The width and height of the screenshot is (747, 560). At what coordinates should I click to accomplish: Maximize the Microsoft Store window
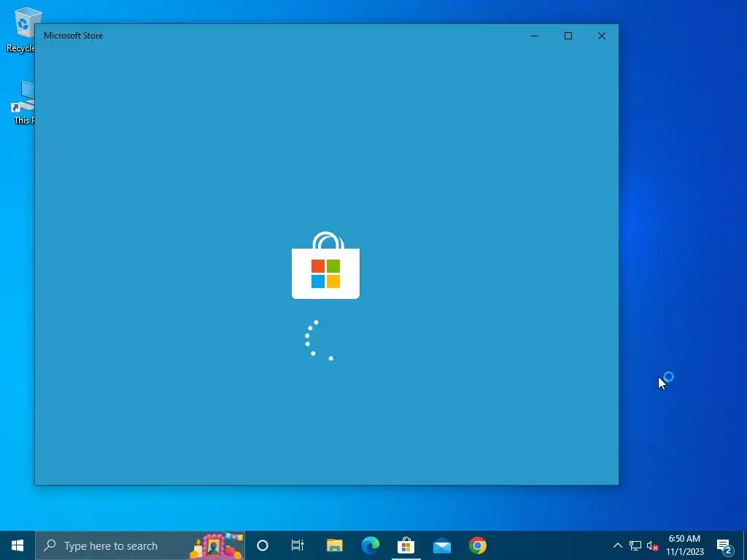coord(568,36)
